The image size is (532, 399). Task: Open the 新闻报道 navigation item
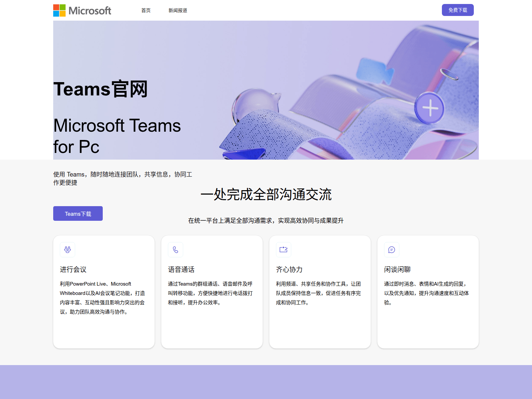coord(178,10)
